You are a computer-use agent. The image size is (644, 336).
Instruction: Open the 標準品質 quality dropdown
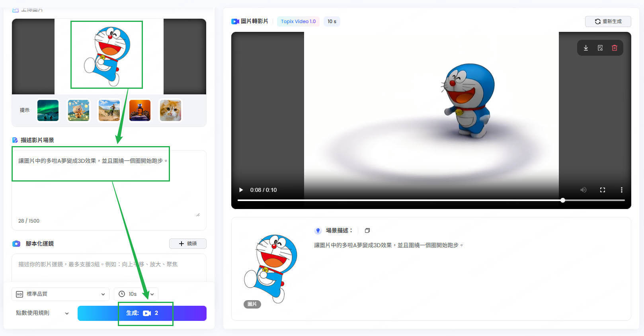tap(60, 294)
